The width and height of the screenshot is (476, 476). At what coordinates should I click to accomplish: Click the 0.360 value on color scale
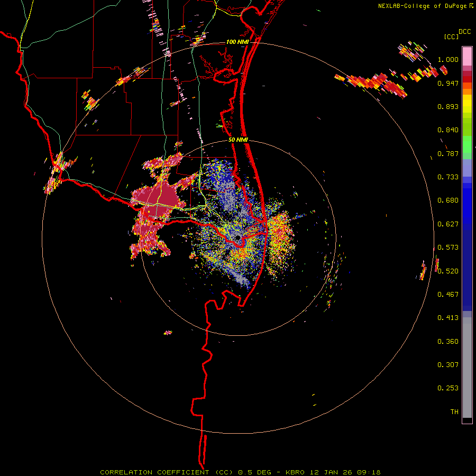(x=448, y=342)
